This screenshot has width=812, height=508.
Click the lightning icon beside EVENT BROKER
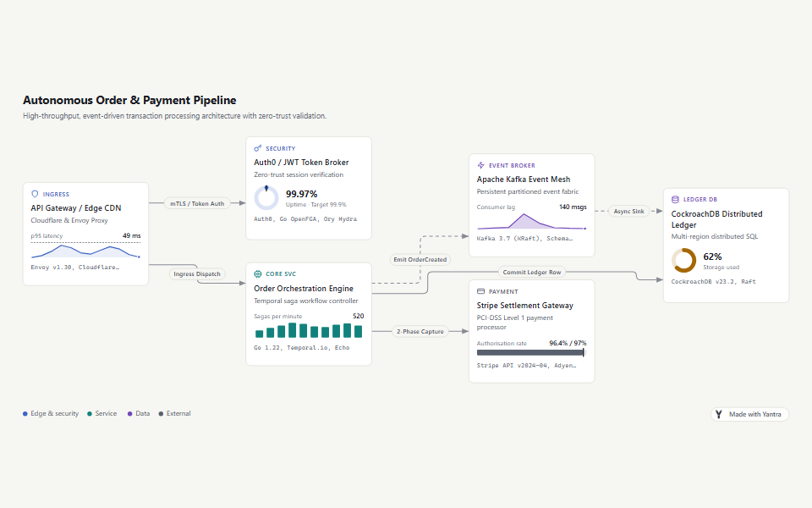coord(480,165)
